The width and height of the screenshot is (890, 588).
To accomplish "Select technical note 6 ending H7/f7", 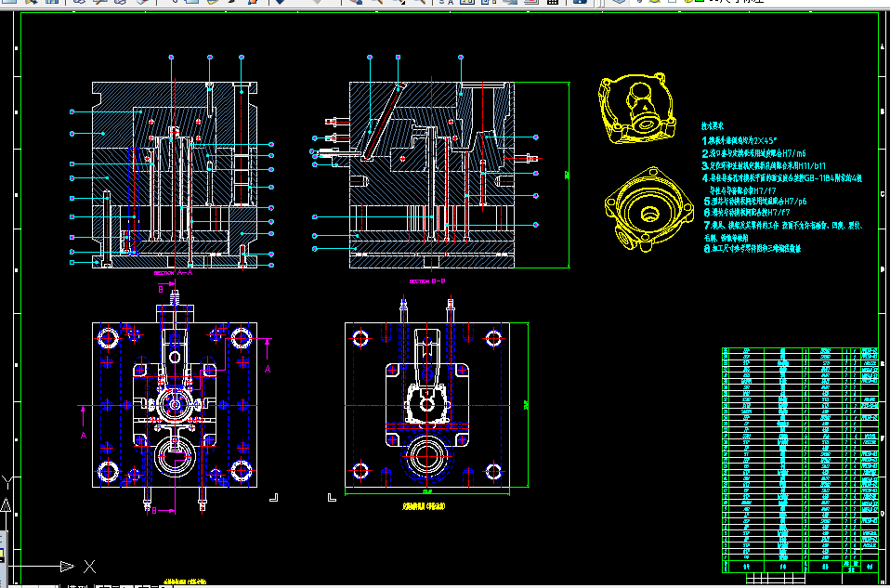I will [746, 213].
